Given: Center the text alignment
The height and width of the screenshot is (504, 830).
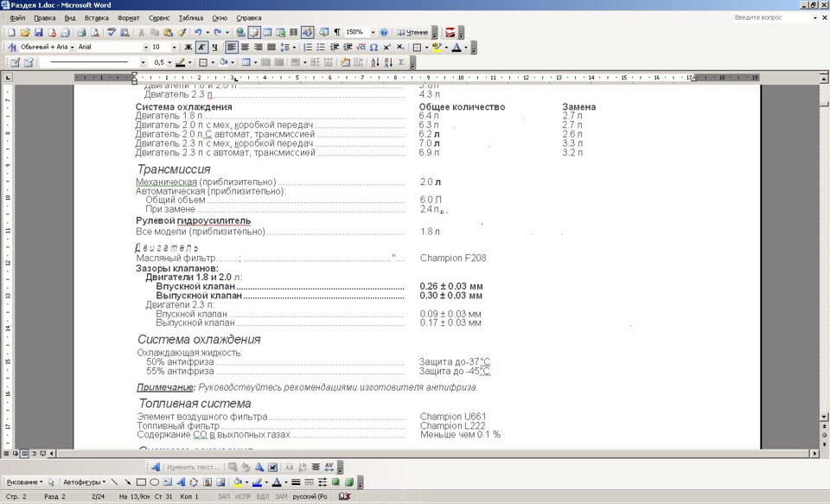Looking at the screenshot, I should tap(245, 48).
